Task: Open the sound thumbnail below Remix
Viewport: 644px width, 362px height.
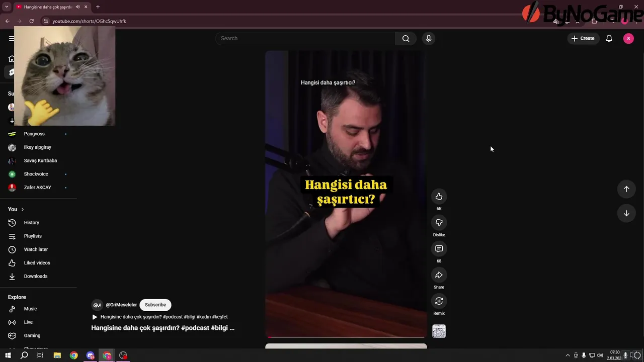Action: [x=439, y=331]
